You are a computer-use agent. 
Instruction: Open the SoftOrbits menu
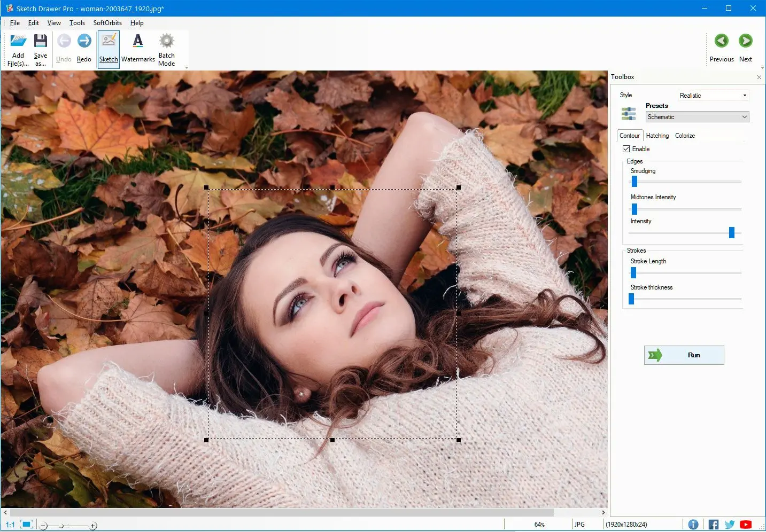tap(107, 23)
